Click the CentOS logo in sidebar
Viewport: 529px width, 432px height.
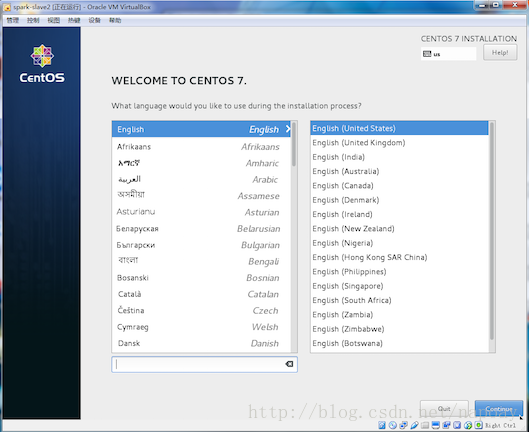pos(42,63)
